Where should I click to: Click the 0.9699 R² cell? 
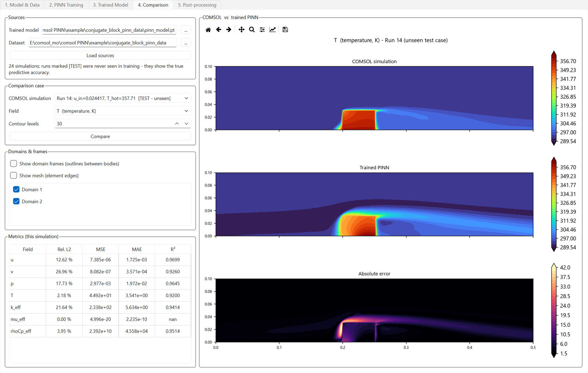173,260
